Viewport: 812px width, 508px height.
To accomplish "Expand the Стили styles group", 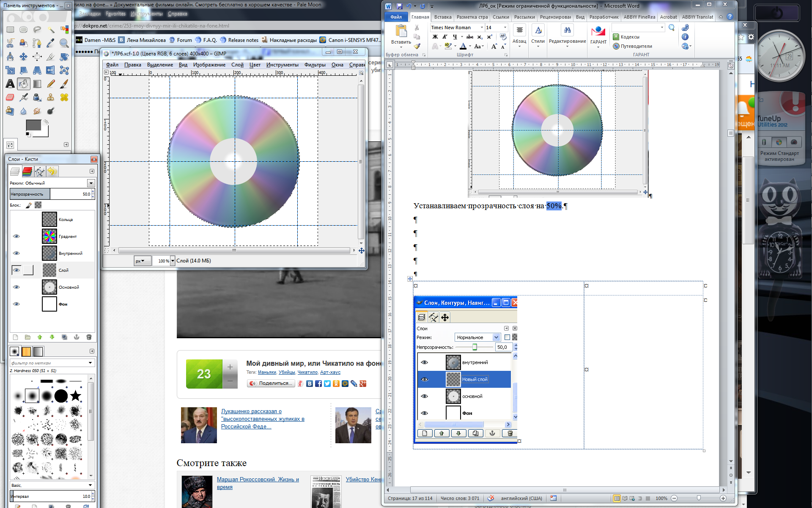I will 538,35.
